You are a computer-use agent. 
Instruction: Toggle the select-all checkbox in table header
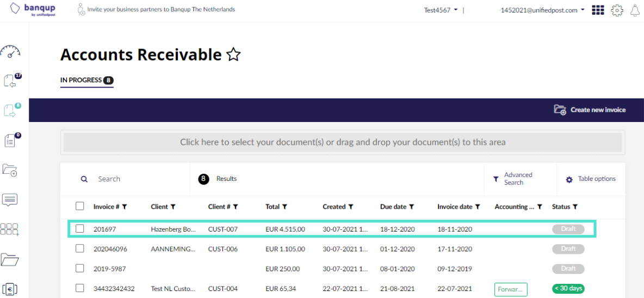[x=79, y=206]
